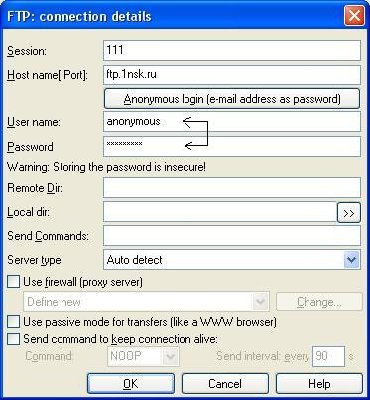Click the Host name field with ftp.1nsk.ru
This screenshot has width=370, height=400.
coord(232,75)
